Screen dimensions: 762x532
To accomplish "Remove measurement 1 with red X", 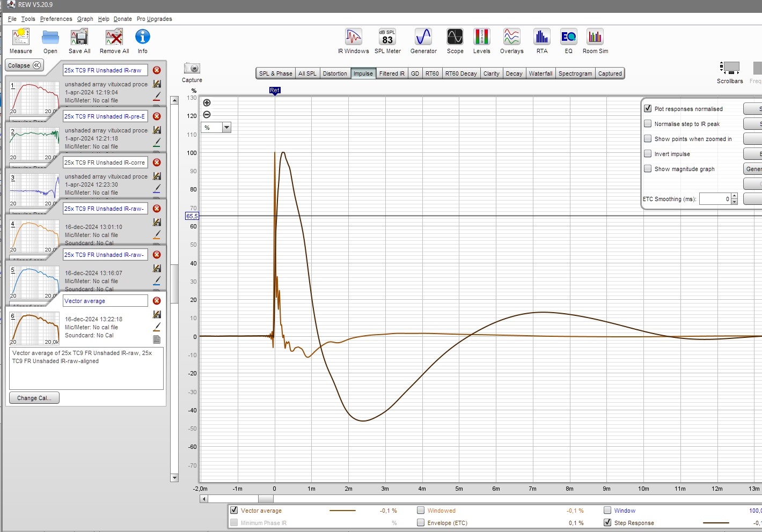I will coord(157,70).
